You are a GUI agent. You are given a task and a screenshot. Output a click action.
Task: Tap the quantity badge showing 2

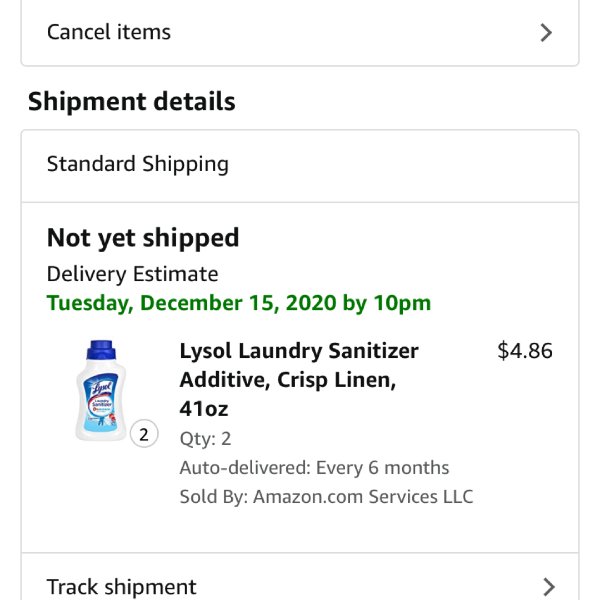coord(144,434)
